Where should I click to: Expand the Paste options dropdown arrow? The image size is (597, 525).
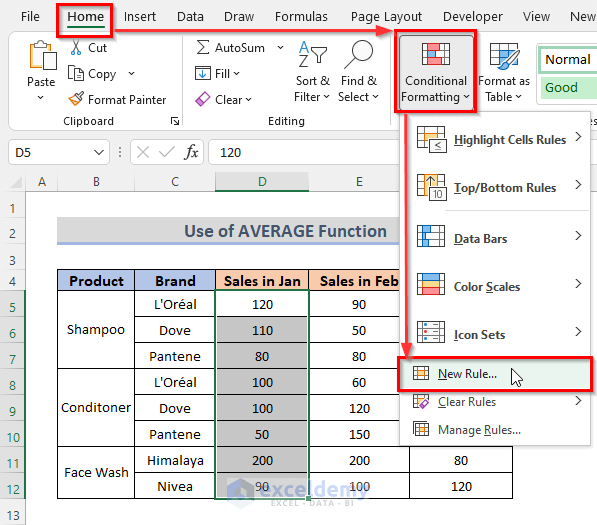coord(40,98)
